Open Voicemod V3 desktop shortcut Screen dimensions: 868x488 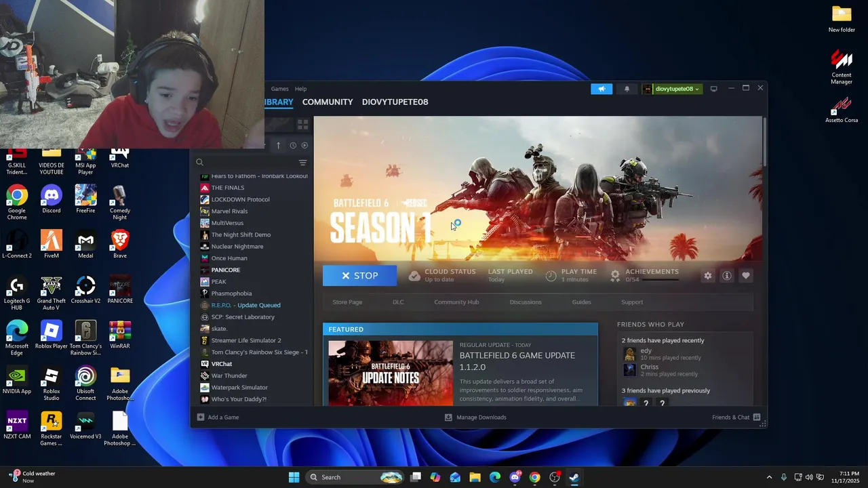[85, 425]
